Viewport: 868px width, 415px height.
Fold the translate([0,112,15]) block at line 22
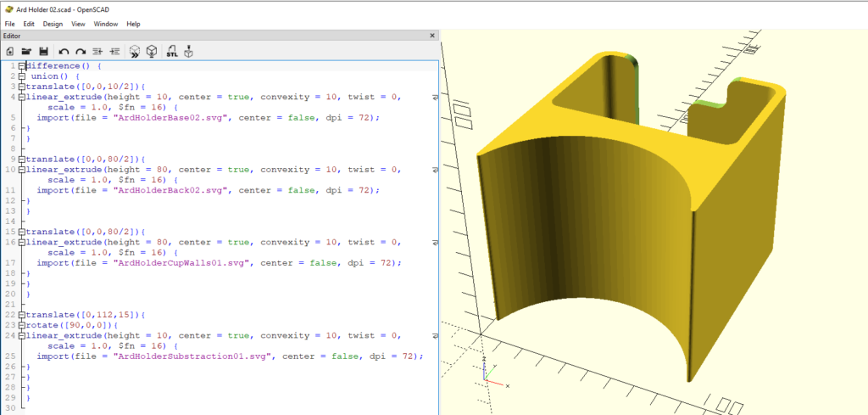tap(22, 315)
